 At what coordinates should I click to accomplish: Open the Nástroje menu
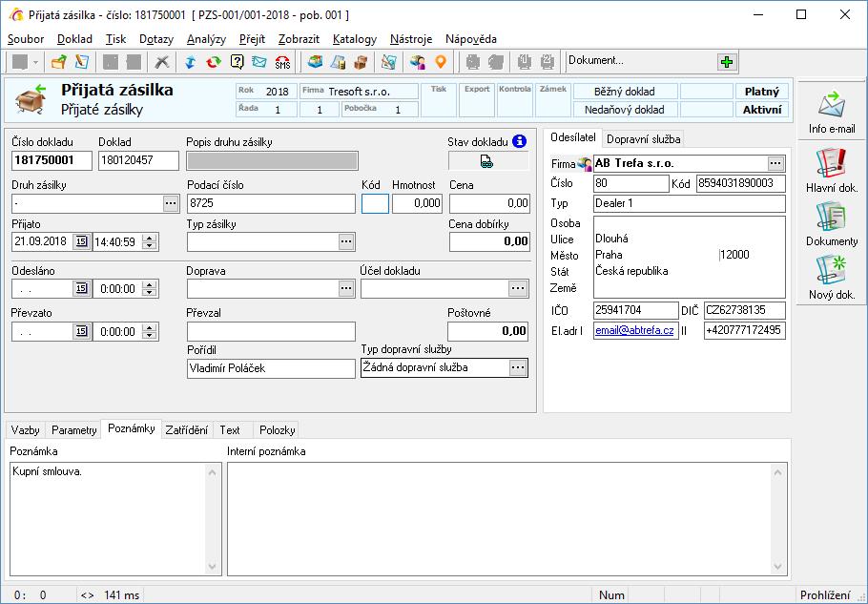click(x=411, y=39)
